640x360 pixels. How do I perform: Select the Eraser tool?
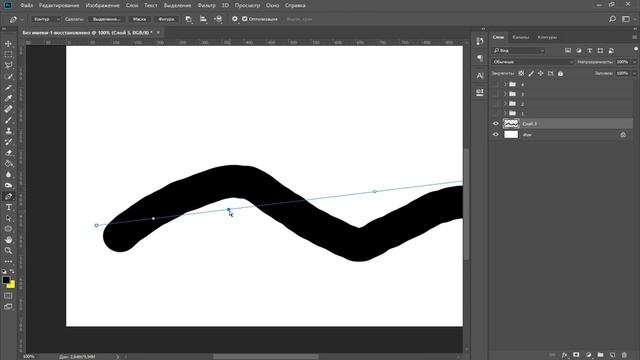pyautogui.click(x=8, y=153)
